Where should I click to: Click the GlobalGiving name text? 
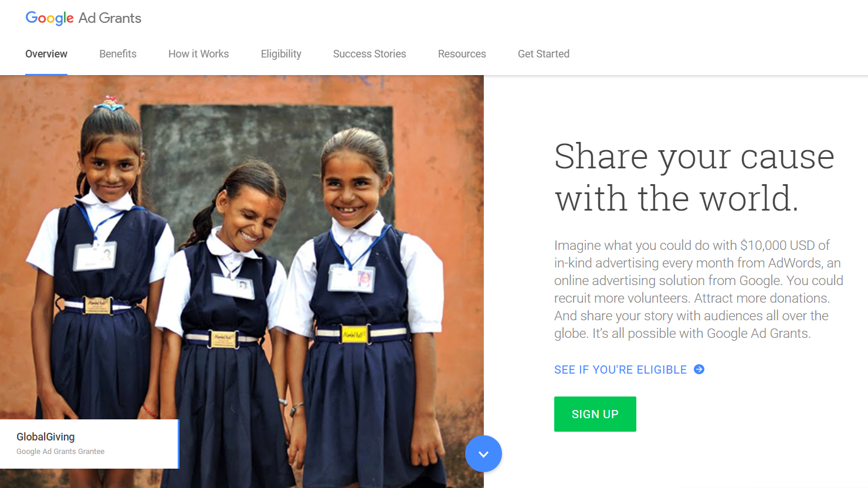[x=46, y=437]
